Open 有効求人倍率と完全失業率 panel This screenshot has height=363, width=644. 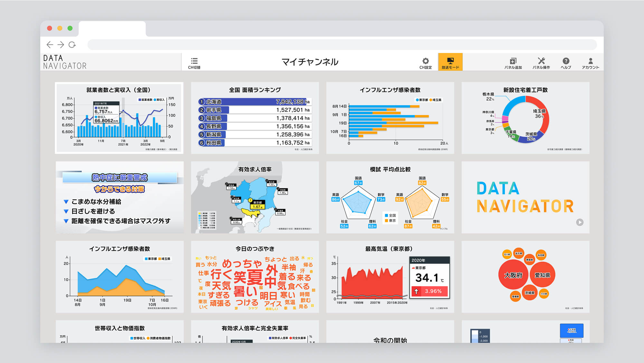pyautogui.click(x=255, y=331)
